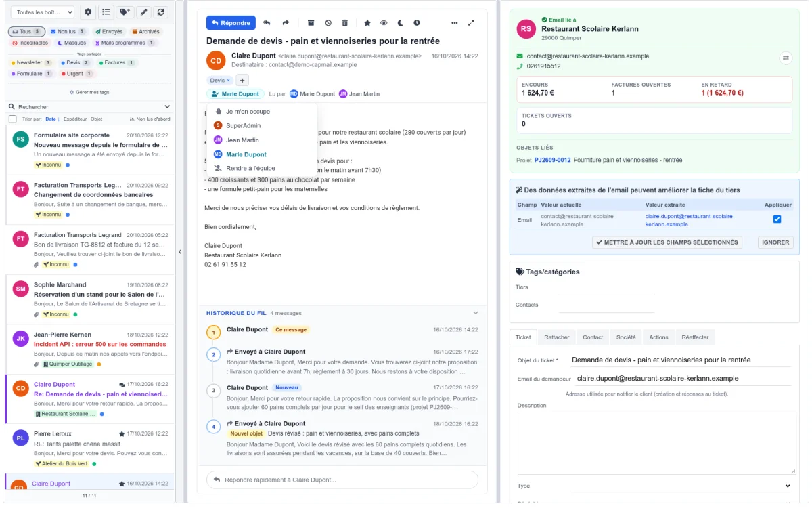Expand email to full screen

[472, 23]
